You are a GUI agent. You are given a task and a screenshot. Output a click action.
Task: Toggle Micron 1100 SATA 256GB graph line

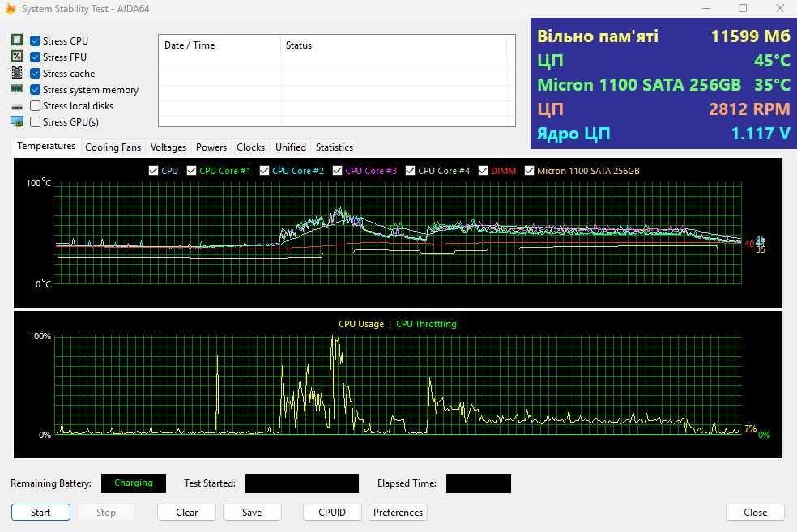[530, 171]
